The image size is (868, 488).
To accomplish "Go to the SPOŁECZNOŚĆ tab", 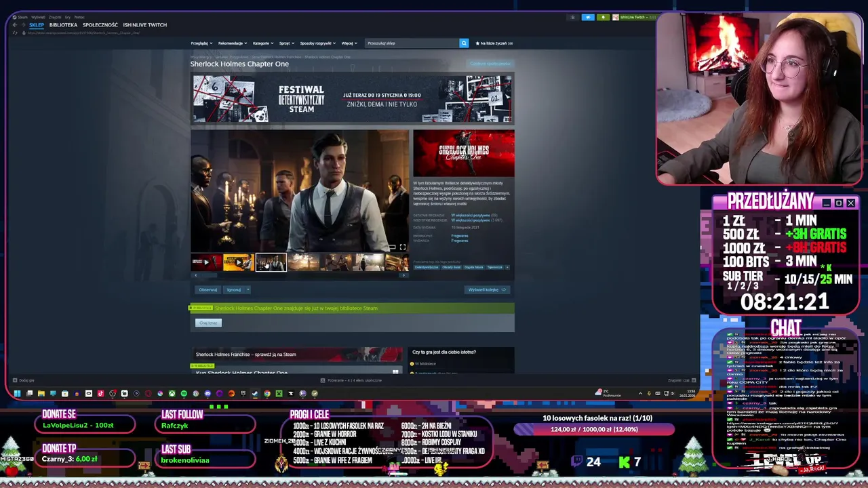I will pos(100,25).
